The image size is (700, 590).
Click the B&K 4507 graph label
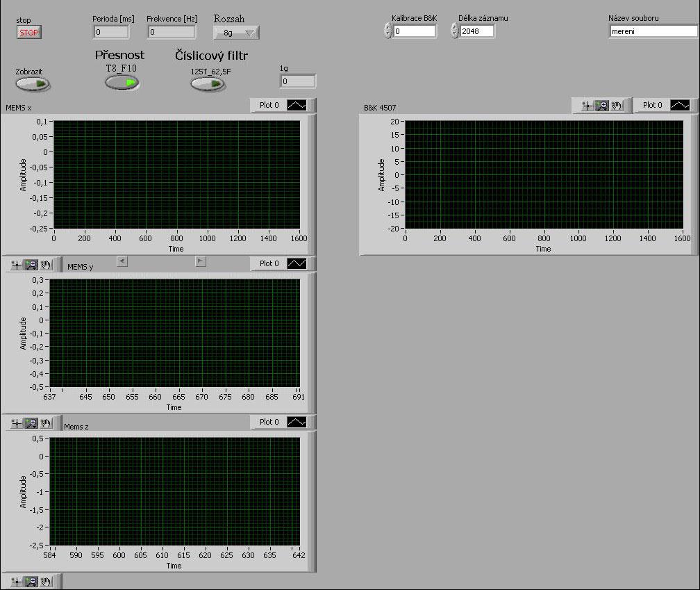pos(380,108)
